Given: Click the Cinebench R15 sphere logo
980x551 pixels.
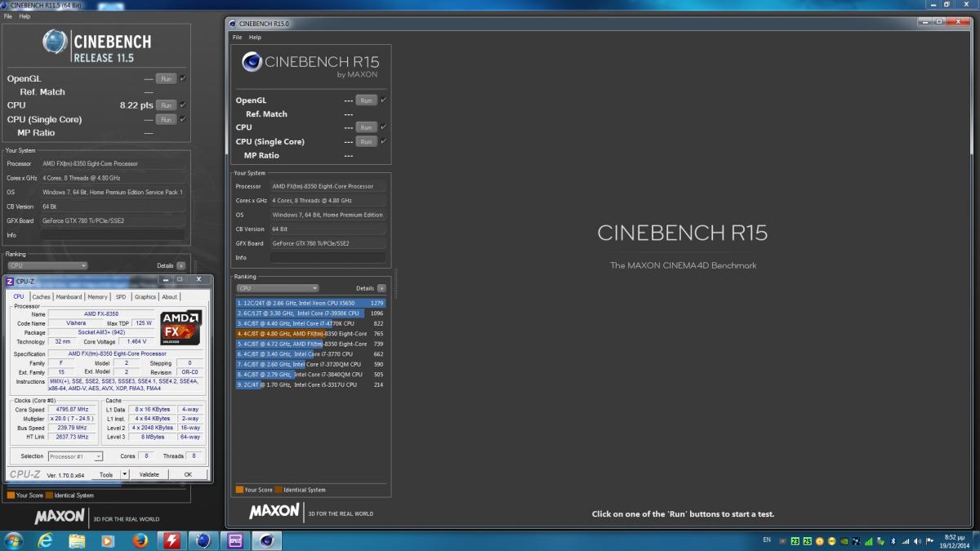Looking at the screenshot, I should click(x=252, y=62).
